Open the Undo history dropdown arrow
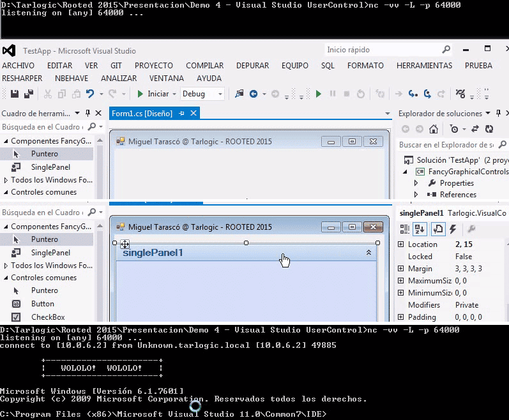This screenshot has width=509, height=420. point(102,94)
